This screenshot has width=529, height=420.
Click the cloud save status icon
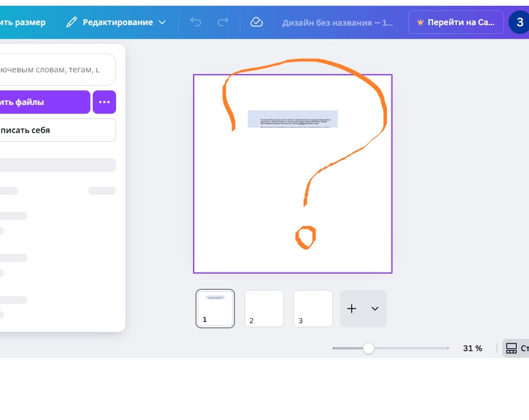(x=256, y=22)
